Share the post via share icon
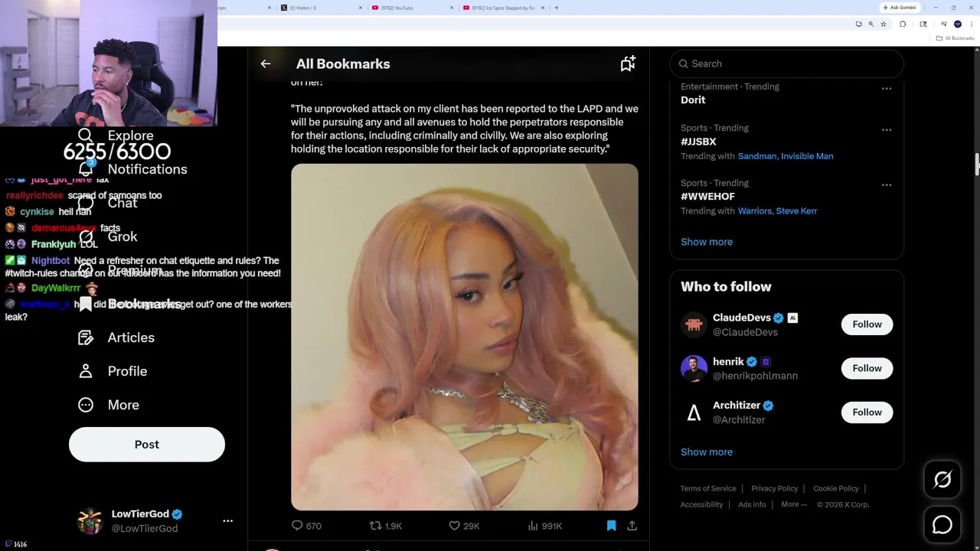This screenshot has height=551, width=980. click(x=632, y=526)
